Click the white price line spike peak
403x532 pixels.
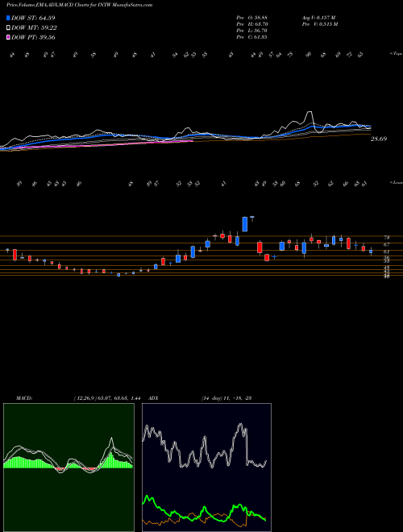(x=309, y=111)
